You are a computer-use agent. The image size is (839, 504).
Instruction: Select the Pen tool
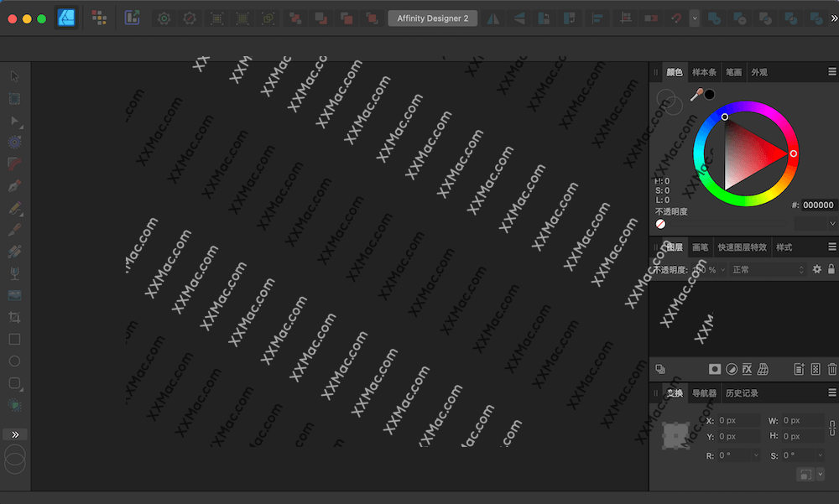(x=14, y=185)
